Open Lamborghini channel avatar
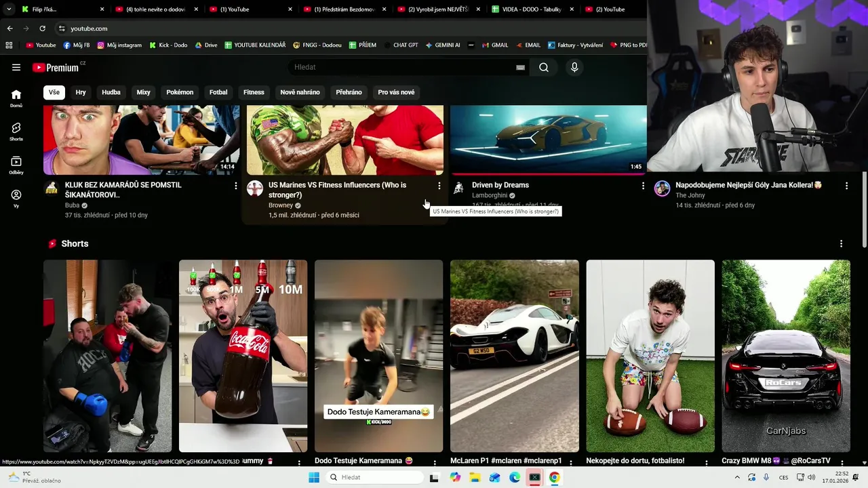The image size is (868, 488). pyautogui.click(x=458, y=188)
